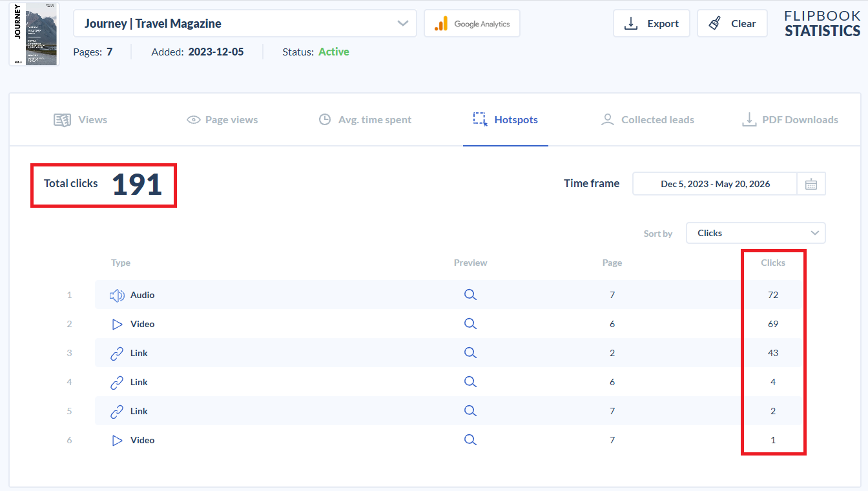
Task: Click the Link label in row 5
Action: click(139, 411)
